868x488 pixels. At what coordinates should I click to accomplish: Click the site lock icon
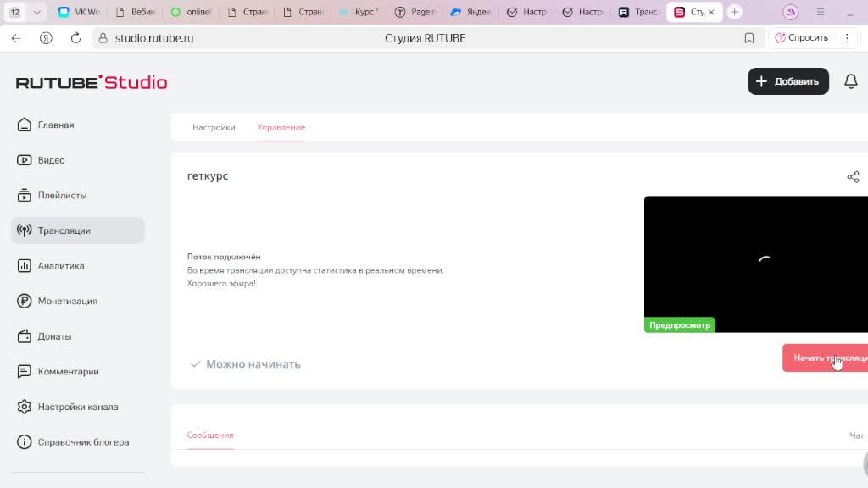pos(103,38)
